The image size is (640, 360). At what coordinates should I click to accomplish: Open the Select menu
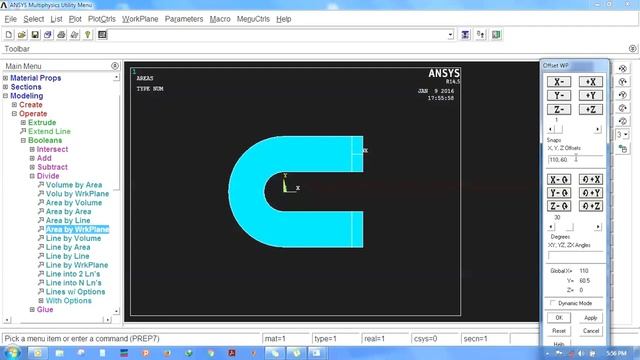[33, 19]
